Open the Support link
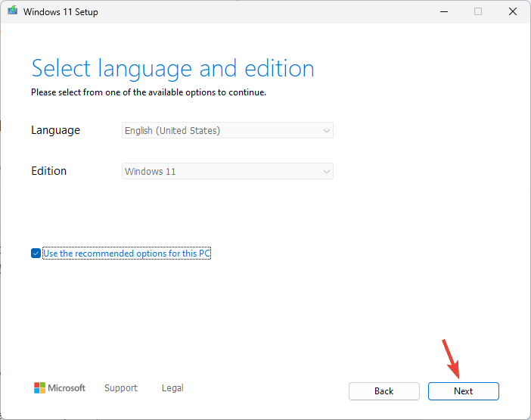531x420 pixels. (x=121, y=388)
